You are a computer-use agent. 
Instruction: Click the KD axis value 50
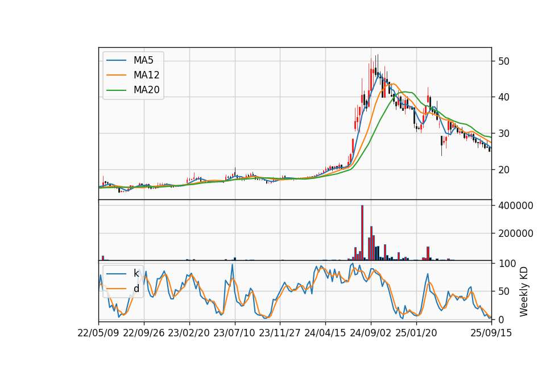504,291
